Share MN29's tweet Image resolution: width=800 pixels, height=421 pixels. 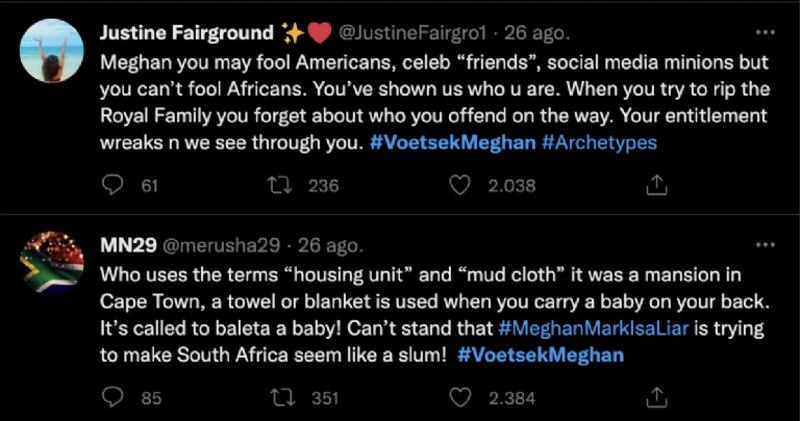click(657, 398)
